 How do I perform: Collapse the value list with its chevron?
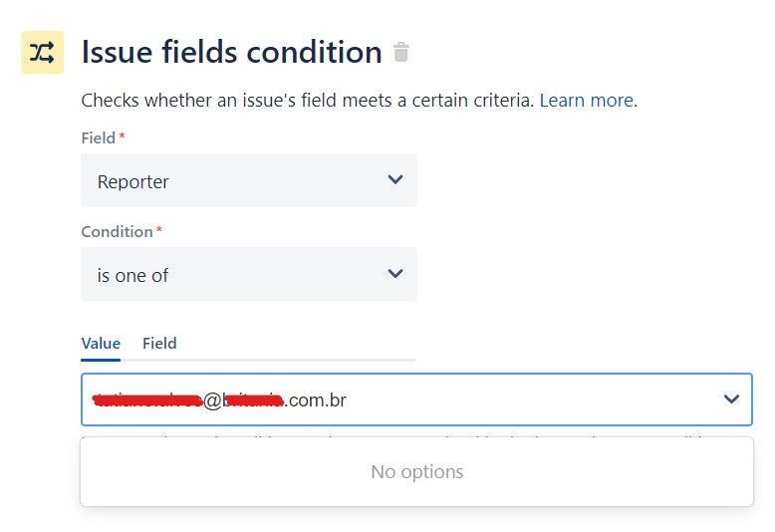731,399
